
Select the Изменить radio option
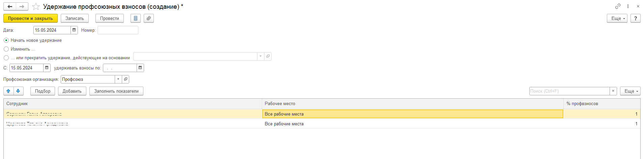6,49
